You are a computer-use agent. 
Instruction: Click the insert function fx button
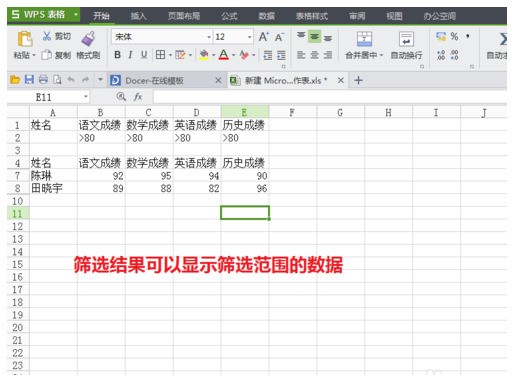click(138, 97)
